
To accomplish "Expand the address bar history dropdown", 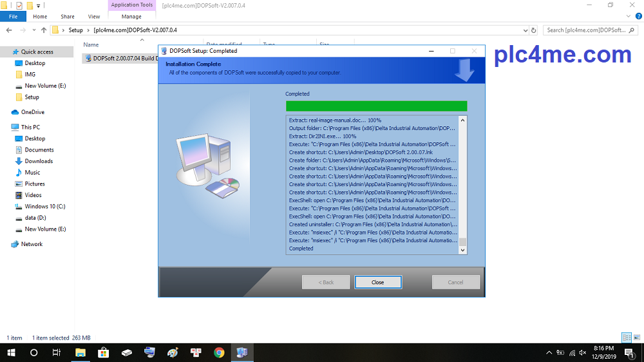I will [525, 30].
